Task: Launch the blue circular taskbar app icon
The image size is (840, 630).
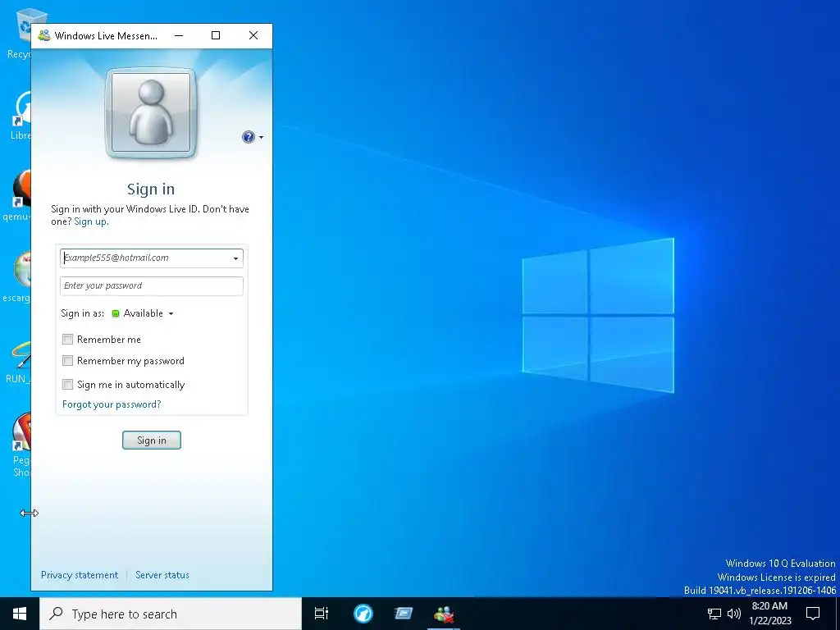Action: [x=363, y=614]
